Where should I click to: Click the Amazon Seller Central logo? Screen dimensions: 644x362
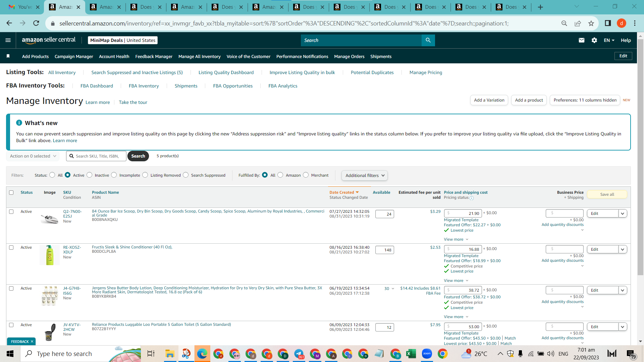[x=49, y=40]
